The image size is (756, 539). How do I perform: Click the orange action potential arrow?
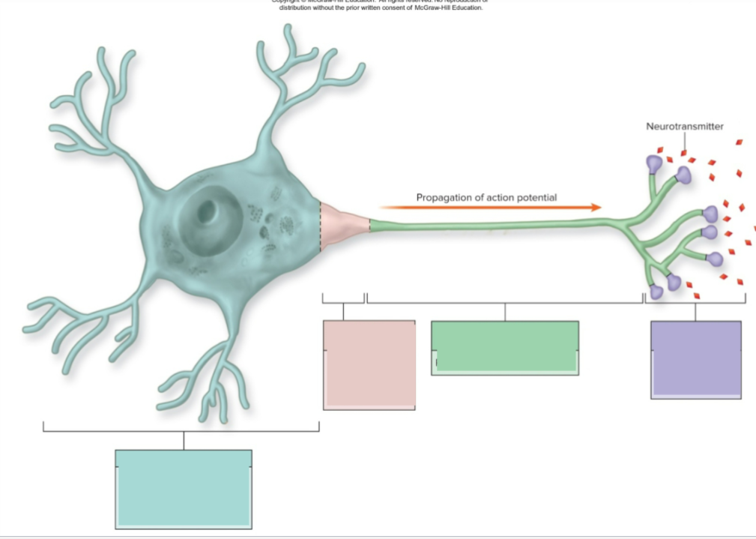[490, 208]
